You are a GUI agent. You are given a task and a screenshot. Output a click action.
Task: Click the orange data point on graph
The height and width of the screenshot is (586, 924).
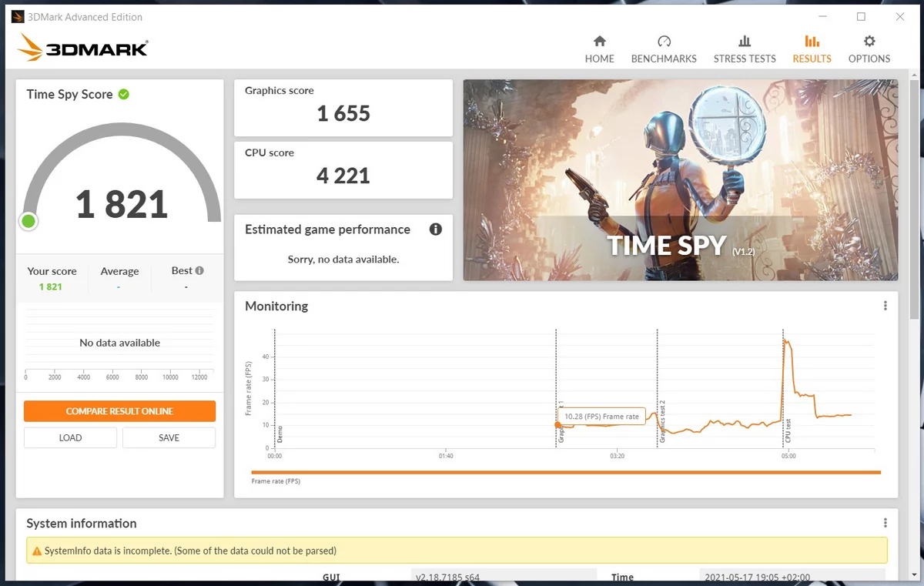tap(557, 424)
